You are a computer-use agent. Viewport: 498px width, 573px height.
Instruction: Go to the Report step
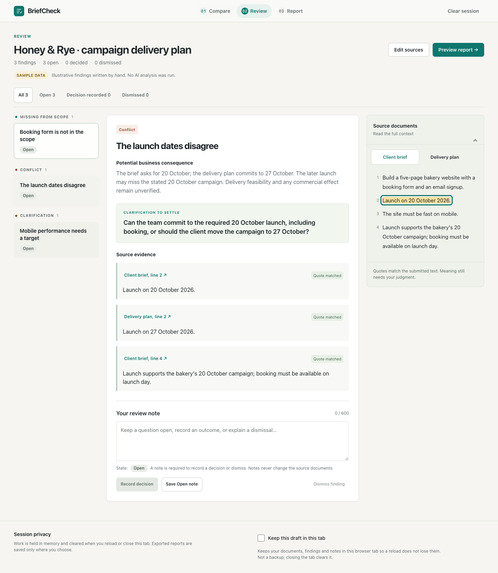tap(291, 11)
